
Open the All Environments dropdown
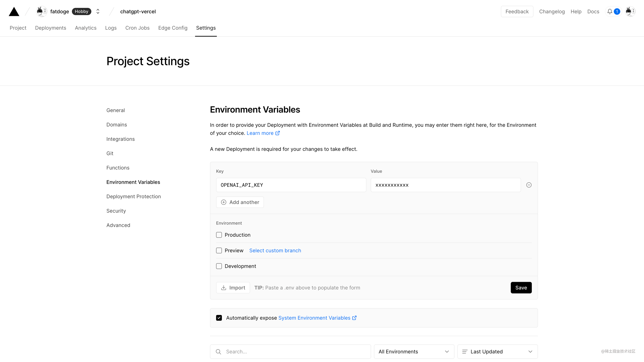click(x=414, y=352)
